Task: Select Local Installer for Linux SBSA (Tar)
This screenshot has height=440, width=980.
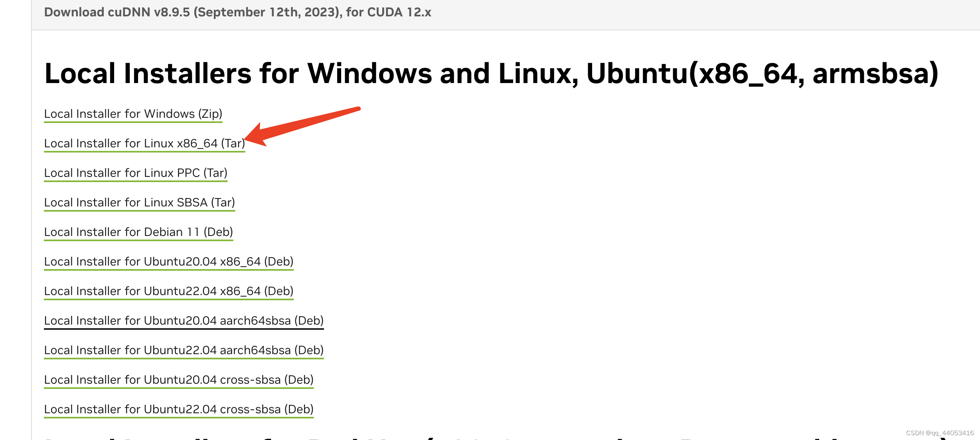Action: pyautogui.click(x=139, y=202)
